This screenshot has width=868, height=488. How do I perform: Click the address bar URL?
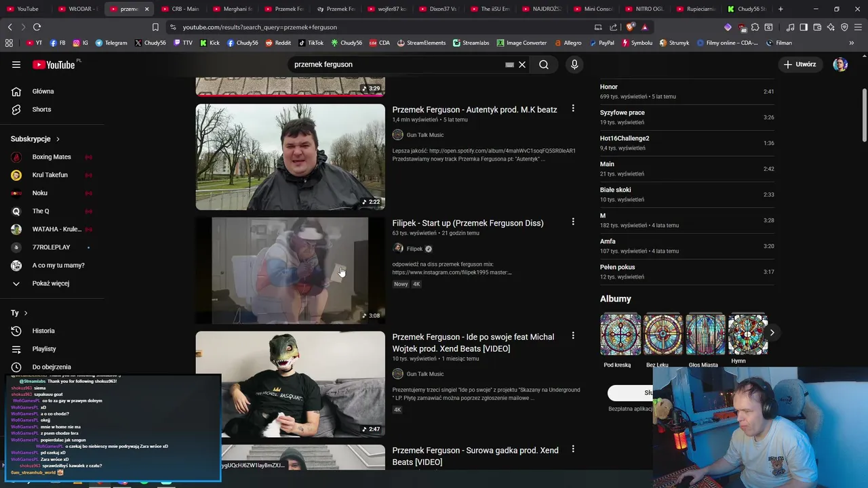pyautogui.click(x=260, y=27)
